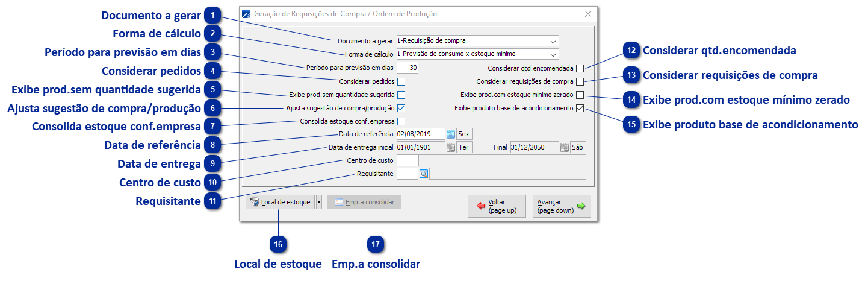Open the Documento a gerar dropdown
The height and width of the screenshot is (281, 868).
[553, 41]
